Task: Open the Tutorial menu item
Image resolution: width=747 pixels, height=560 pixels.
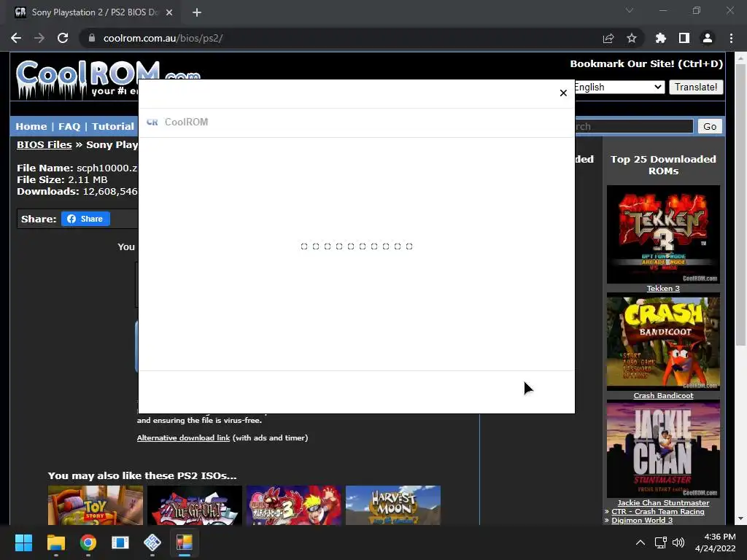Action: point(113,126)
